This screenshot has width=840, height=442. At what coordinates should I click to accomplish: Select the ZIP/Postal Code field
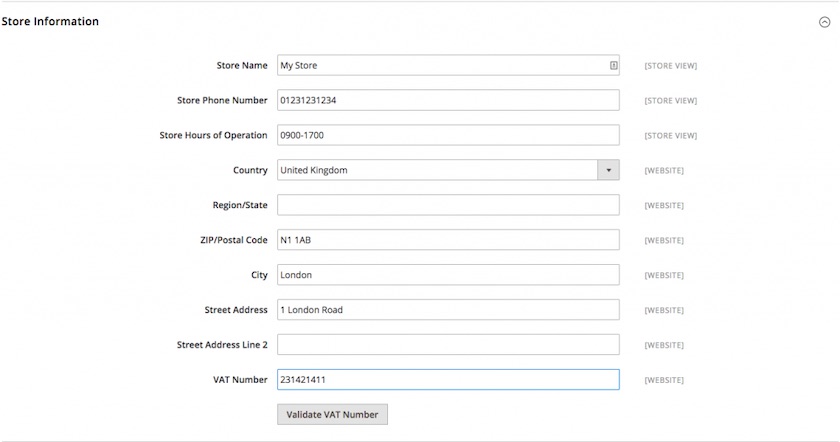click(x=448, y=239)
